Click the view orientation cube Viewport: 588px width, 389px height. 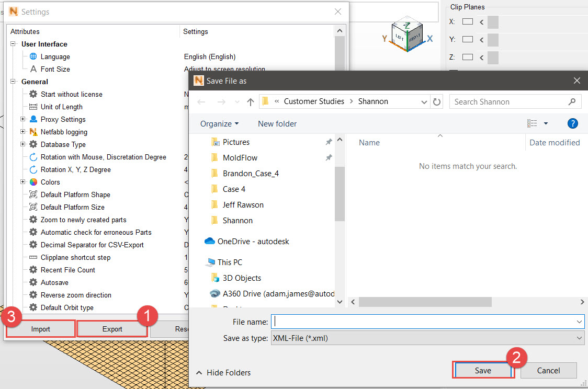pos(407,35)
